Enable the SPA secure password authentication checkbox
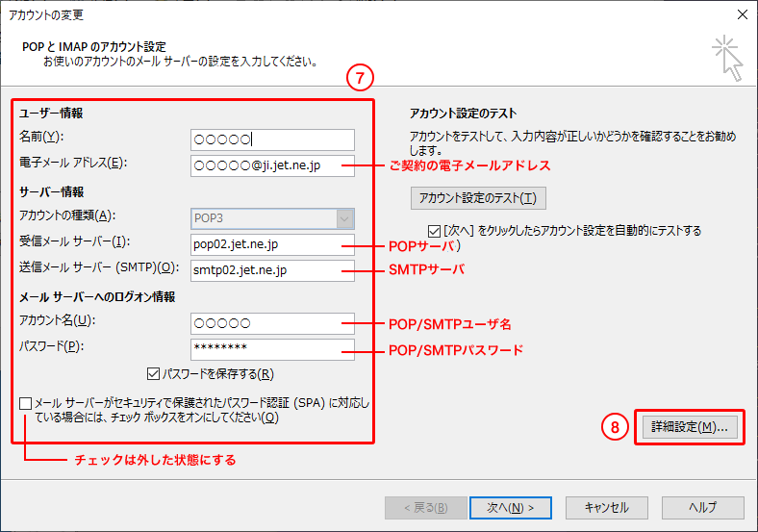 tap(26, 403)
